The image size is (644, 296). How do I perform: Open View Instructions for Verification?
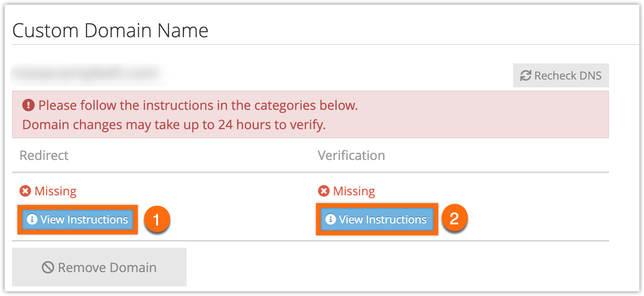[377, 220]
